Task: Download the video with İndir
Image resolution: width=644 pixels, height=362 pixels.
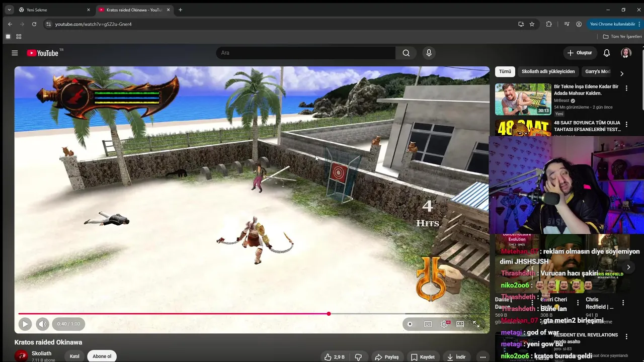Action: click(457, 357)
